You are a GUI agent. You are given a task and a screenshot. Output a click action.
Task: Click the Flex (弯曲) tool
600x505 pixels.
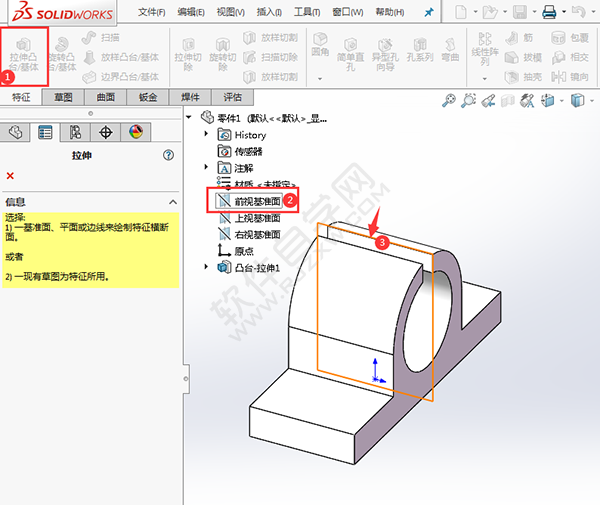pyautogui.click(x=450, y=50)
